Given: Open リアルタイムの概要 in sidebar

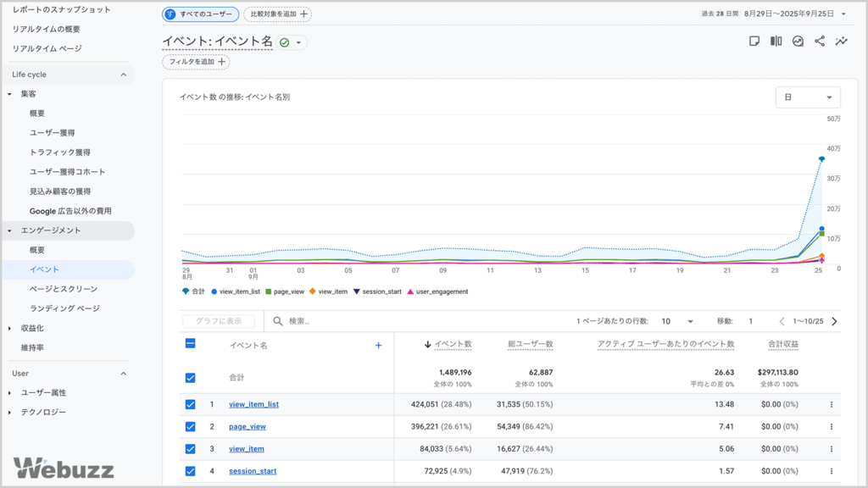Looking at the screenshot, I should click(x=46, y=29).
